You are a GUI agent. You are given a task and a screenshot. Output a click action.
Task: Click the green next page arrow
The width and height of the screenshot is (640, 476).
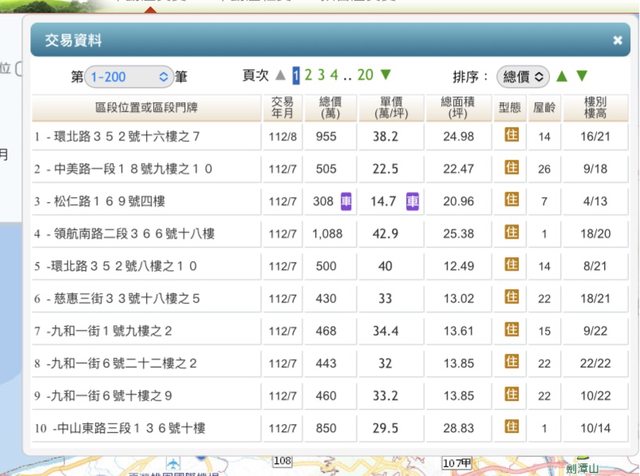tap(386, 75)
